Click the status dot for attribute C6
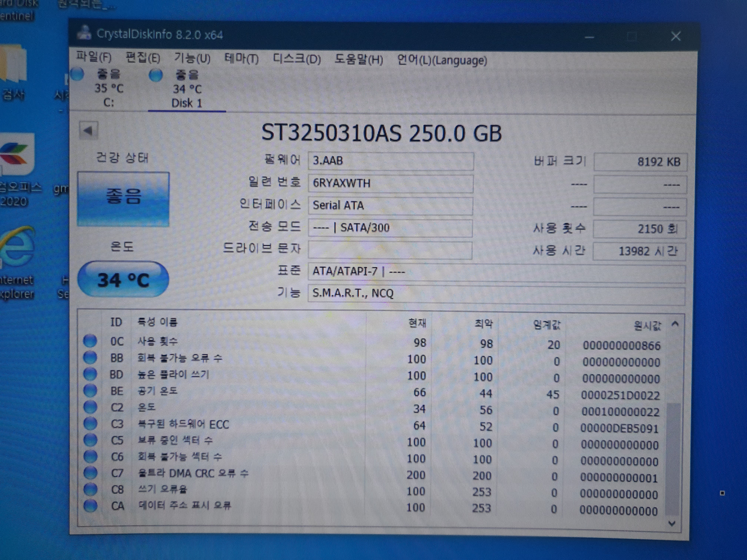 [x=91, y=457]
